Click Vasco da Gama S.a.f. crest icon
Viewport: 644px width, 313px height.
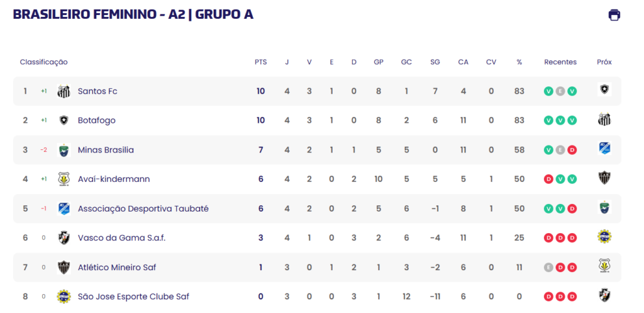coord(64,238)
